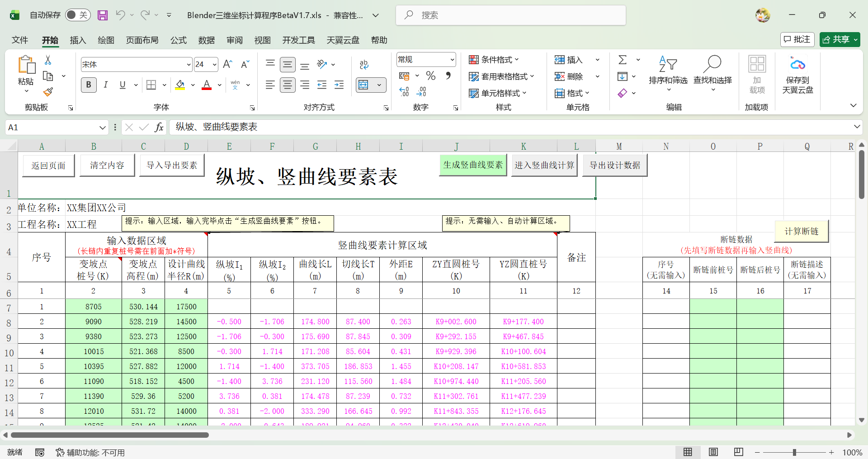868x459 pixels.
Task: Click the Format Painter brush icon
Action: 48,92
